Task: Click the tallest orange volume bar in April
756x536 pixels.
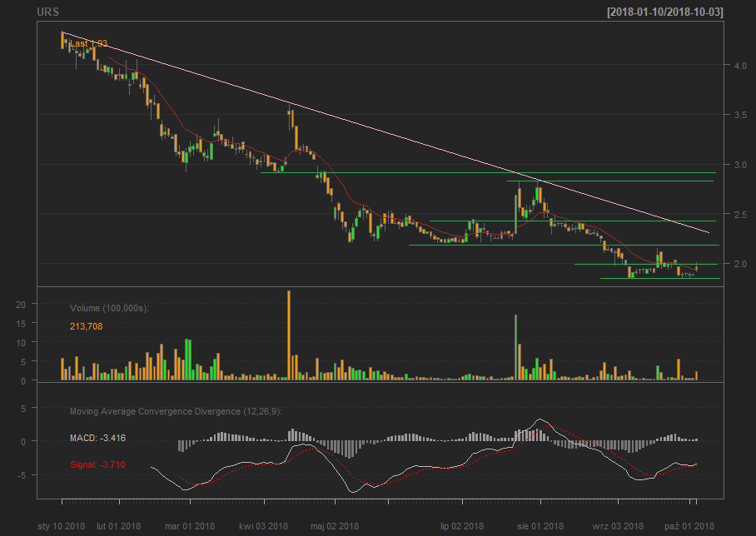Action: pos(289,335)
